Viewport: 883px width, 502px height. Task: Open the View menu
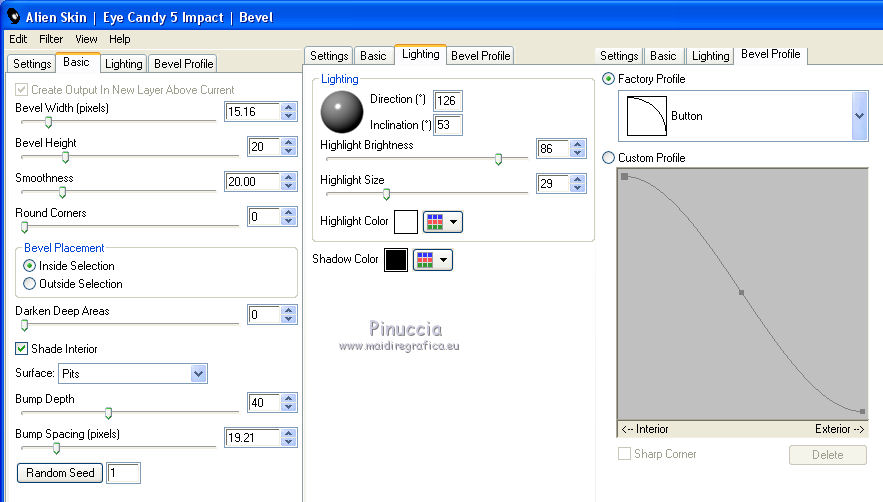point(86,39)
